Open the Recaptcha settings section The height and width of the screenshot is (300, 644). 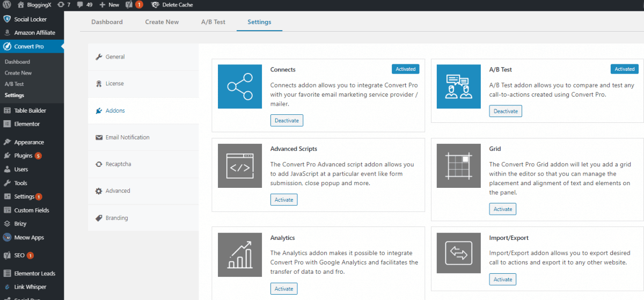tap(143, 164)
